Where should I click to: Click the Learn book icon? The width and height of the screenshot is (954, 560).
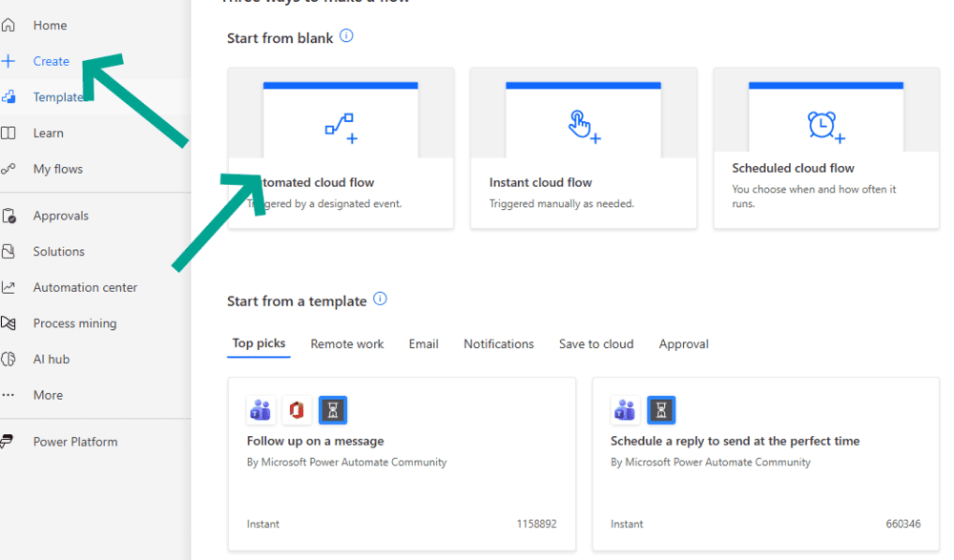(x=8, y=133)
